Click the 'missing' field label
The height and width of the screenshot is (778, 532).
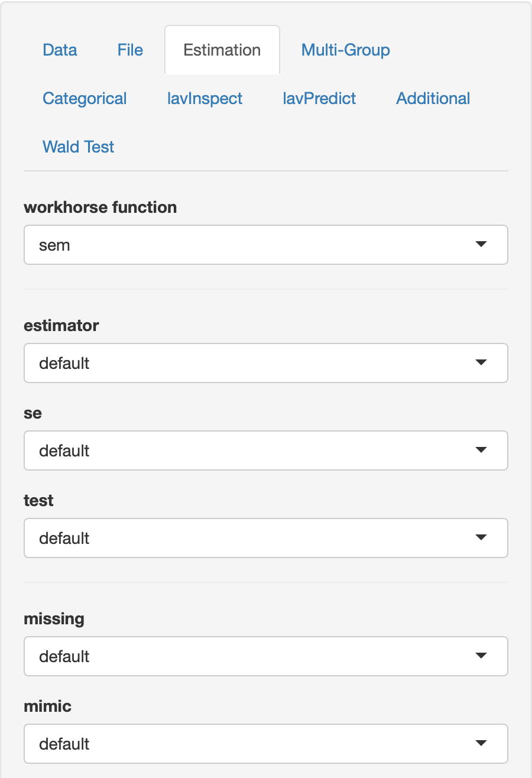click(x=54, y=619)
